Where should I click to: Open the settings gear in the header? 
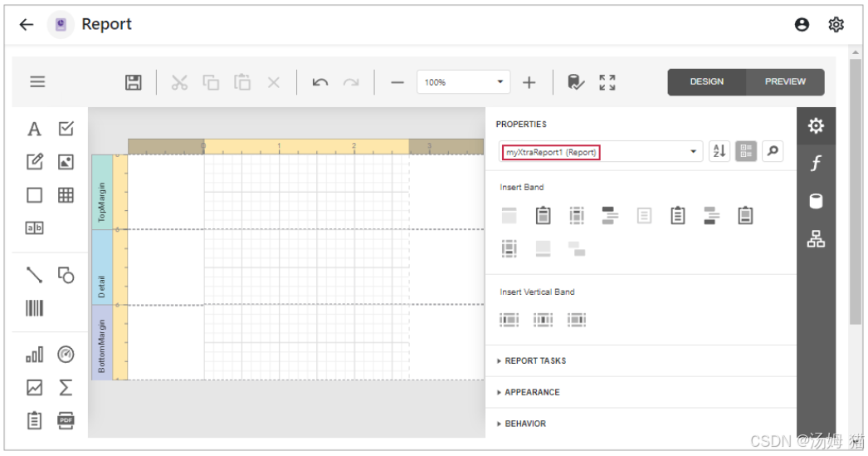click(836, 24)
